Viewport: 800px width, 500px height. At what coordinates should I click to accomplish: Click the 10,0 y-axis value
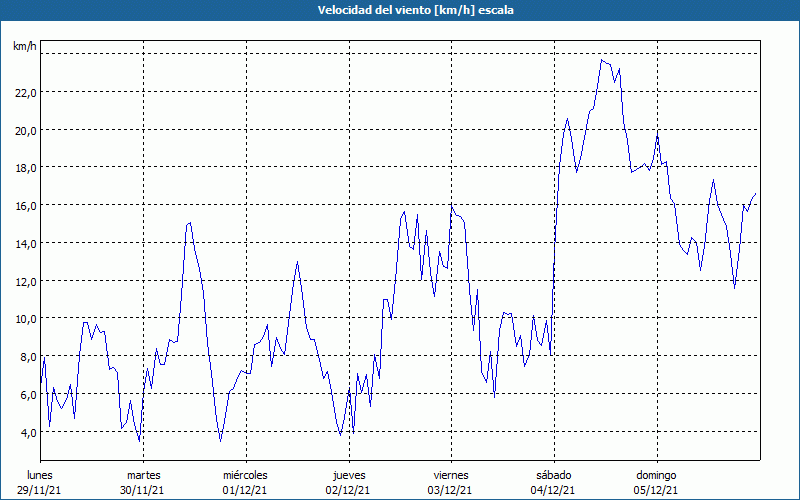[26, 319]
